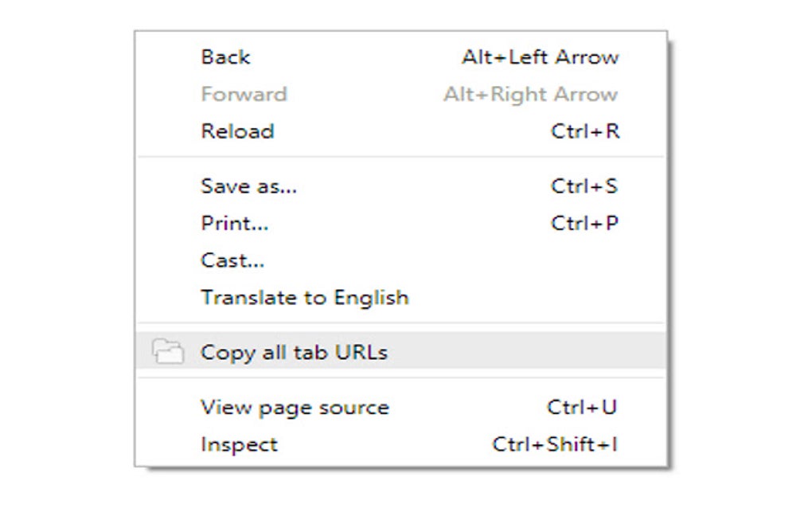Choose Back from the context menu
The width and height of the screenshot is (812, 508).
[x=225, y=57]
